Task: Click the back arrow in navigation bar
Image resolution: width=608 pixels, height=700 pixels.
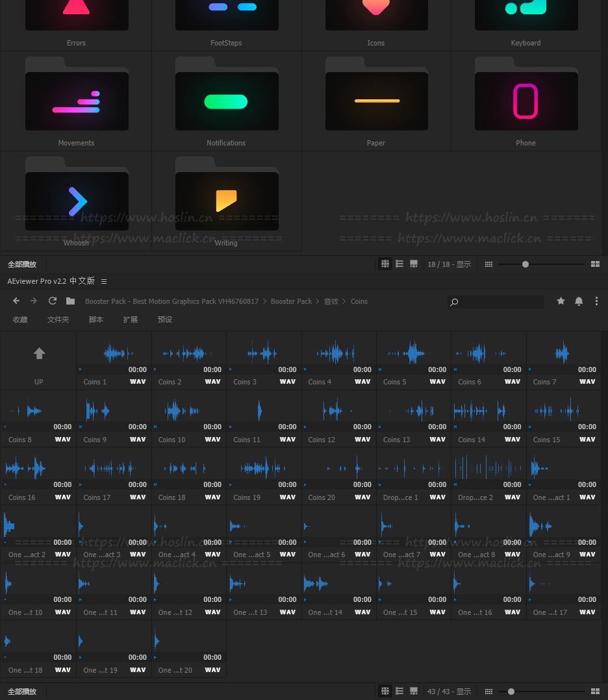Action: pos(16,301)
